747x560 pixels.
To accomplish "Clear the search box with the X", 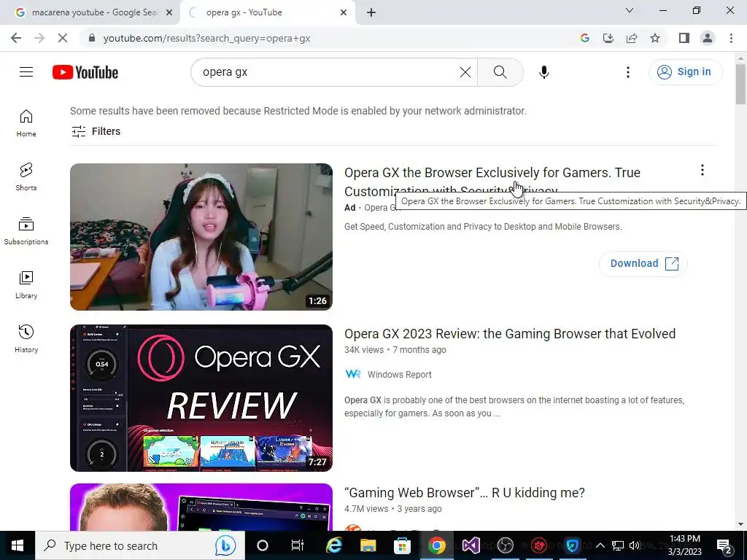I will pos(465,72).
